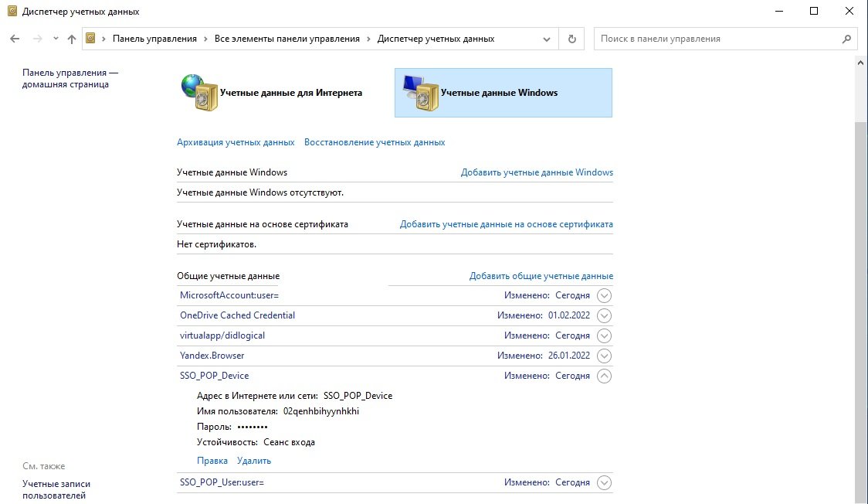Click the vertical scrollbar on the right
Viewport: 868px width, 504px height.
(861, 309)
